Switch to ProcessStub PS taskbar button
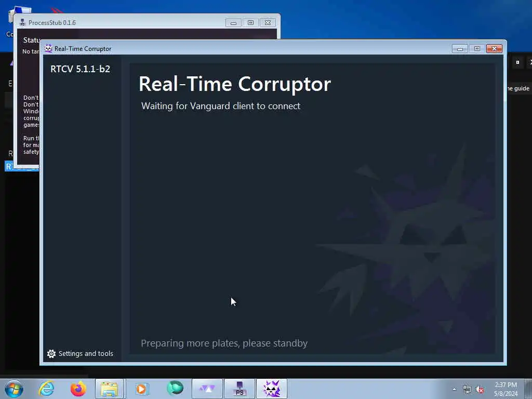Viewport: 532px width, 399px height. click(x=240, y=389)
